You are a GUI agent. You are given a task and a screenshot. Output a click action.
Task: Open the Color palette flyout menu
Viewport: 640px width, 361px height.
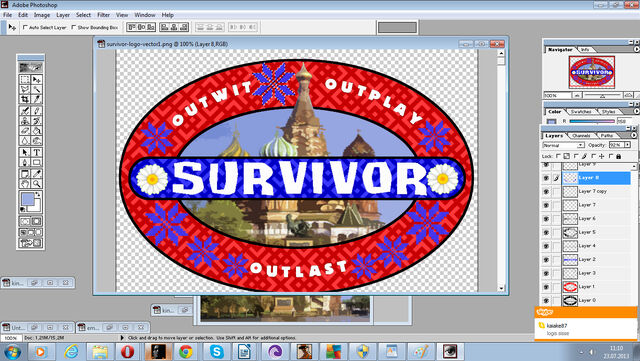tap(636, 111)
